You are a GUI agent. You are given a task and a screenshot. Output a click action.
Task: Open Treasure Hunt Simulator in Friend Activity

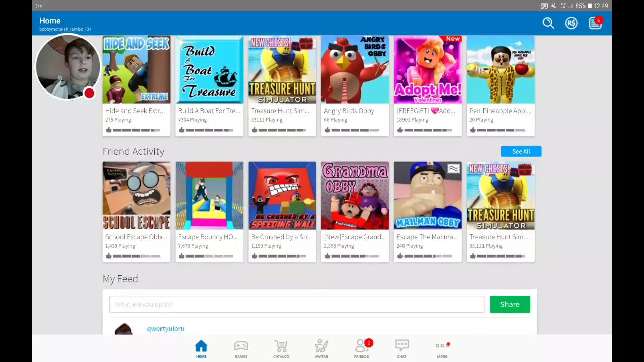click(x=501, y=196)
